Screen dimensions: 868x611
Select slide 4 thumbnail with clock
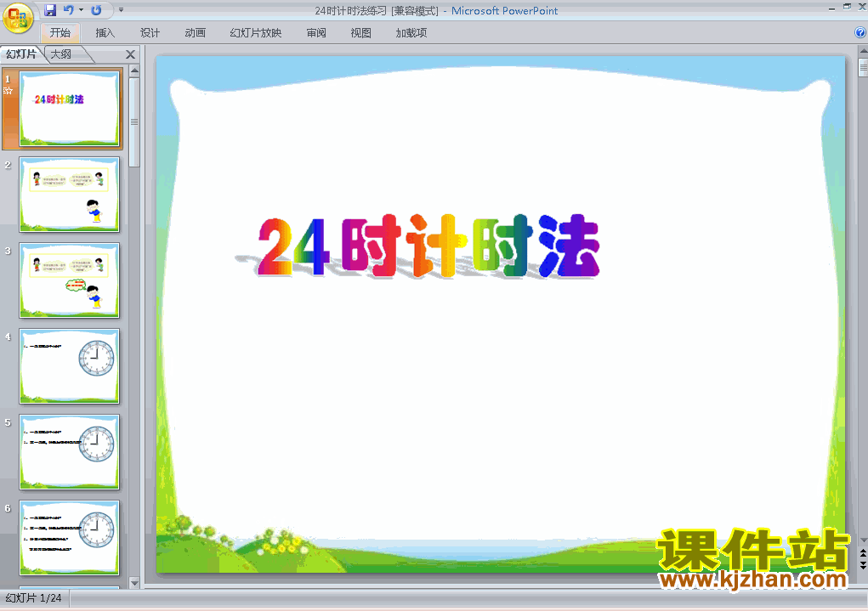[69, 366]
